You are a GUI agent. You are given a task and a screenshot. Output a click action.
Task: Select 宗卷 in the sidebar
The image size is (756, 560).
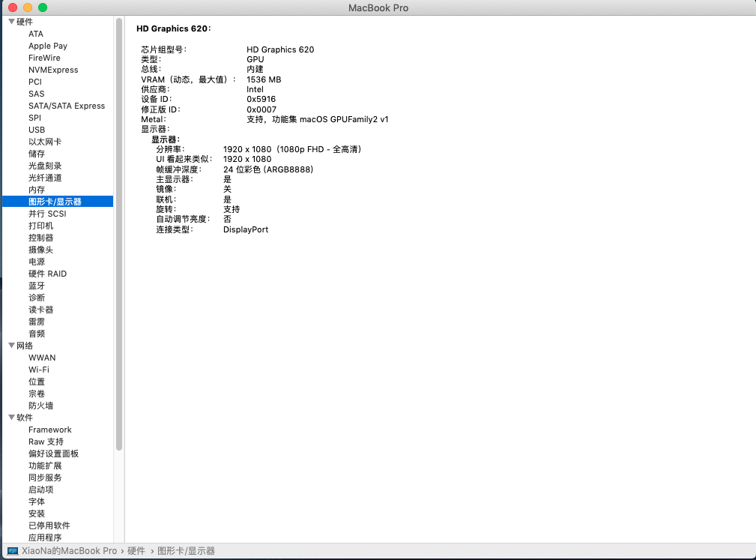pos(37,394)
